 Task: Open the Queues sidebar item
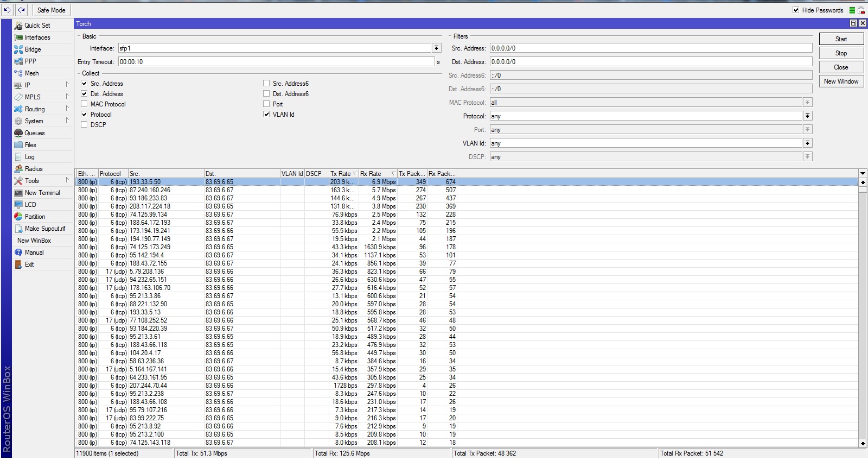click(x=34, y=133)
